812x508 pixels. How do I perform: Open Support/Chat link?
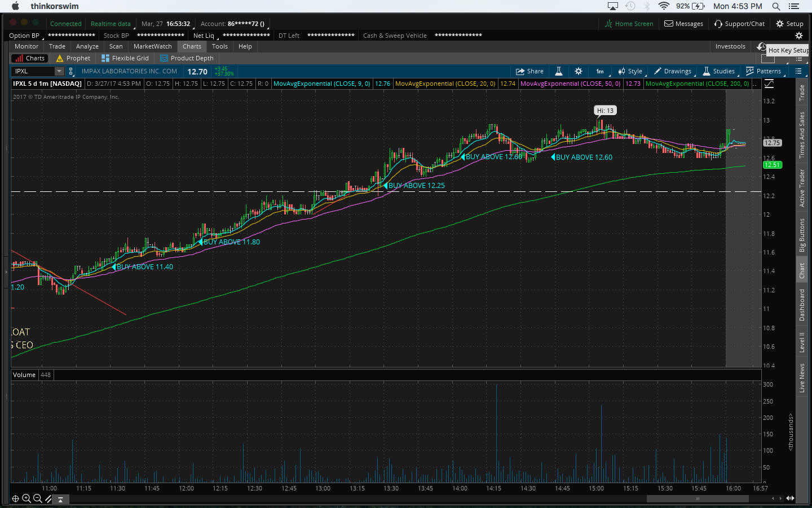tap(739, 24)
